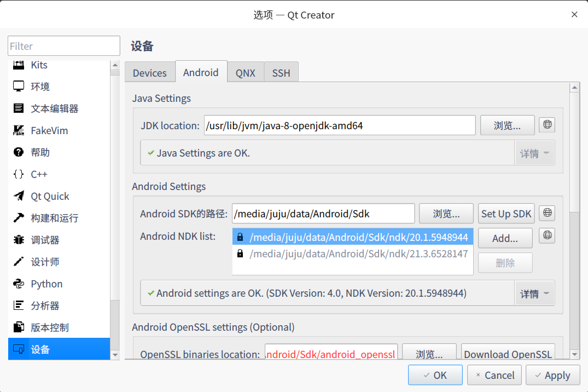Open the Kits category icon
Viewport: 588px width, 392px height.
click(x=19, y=65)
